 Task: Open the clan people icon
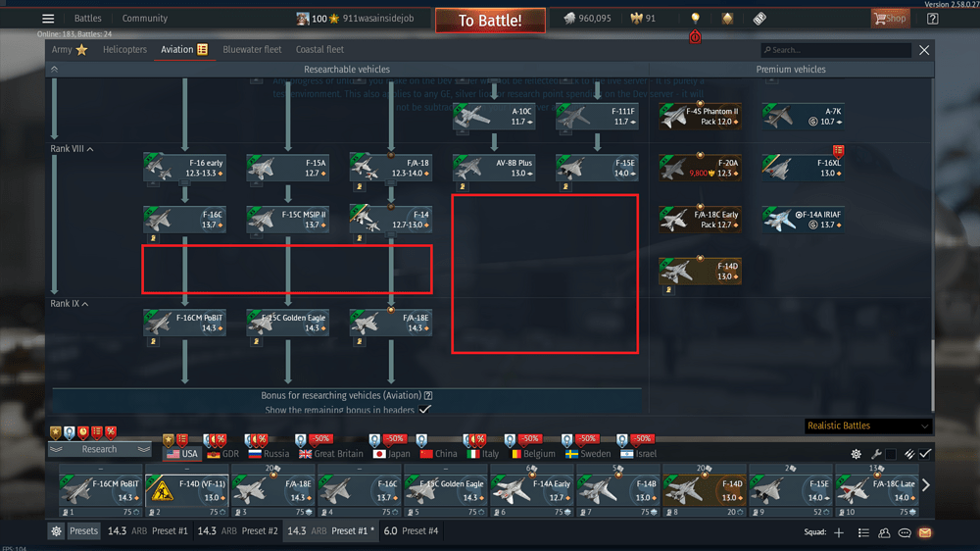pyautogui.click(x=884, y=532)
